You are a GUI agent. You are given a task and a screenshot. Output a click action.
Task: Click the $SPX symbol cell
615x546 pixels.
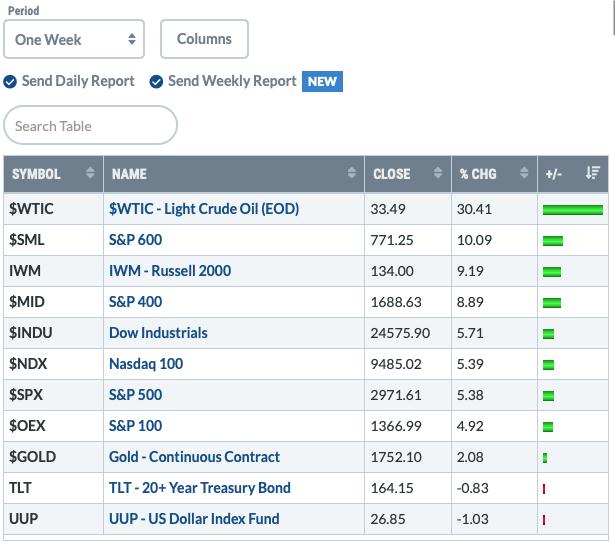pyautogui.click(x=53, y=395)
